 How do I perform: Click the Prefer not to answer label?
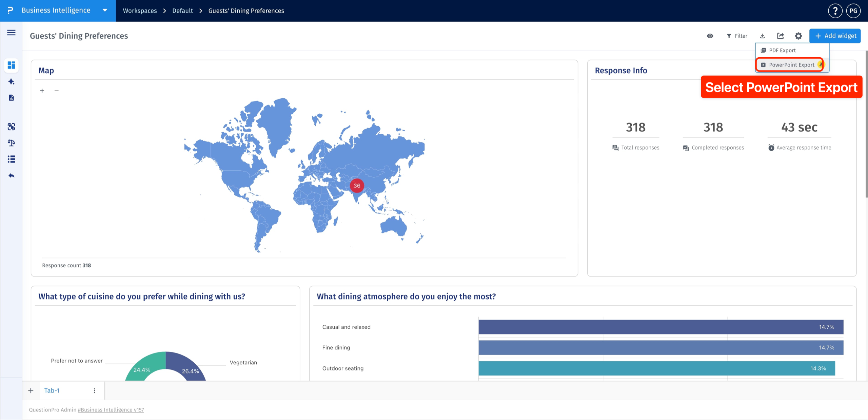pyautogui.click(x=77, y=361)
